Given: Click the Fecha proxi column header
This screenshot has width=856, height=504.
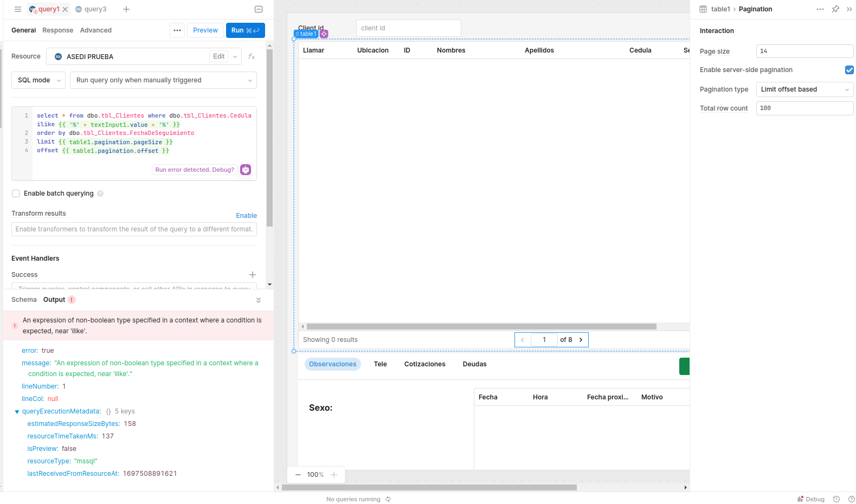Looking at the screenshot, I should pyautogui.click(x=608, y=397).
